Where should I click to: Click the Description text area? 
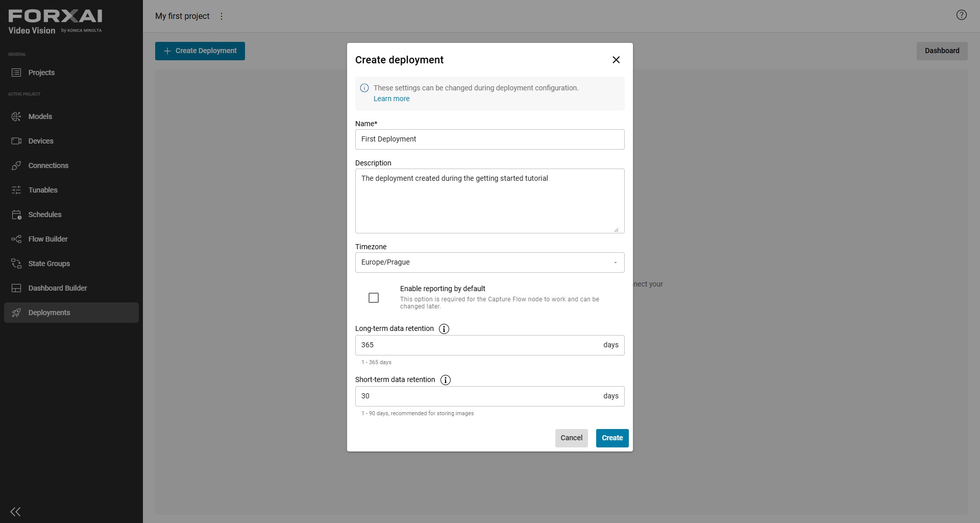coord(490,201)
